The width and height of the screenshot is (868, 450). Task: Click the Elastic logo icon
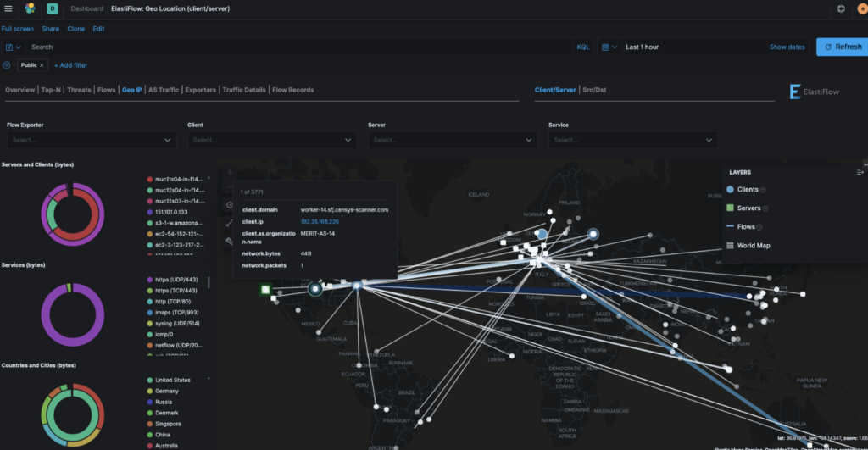[30, 8]
